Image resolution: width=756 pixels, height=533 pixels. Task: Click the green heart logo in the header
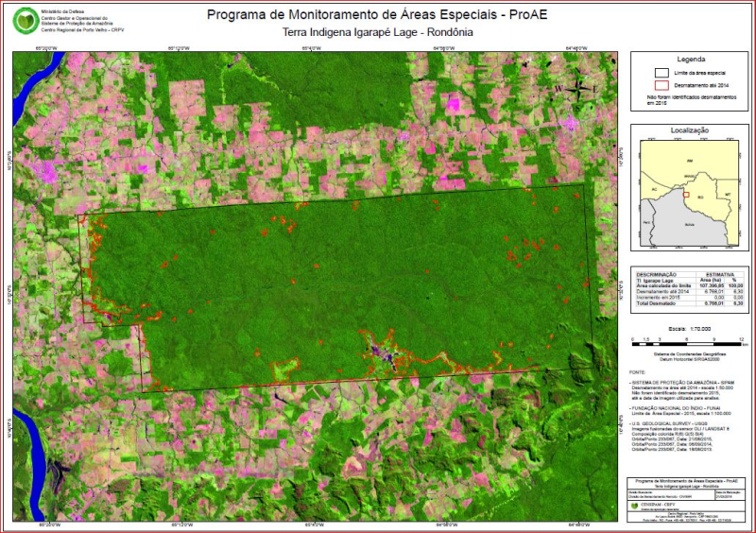(26, 21)
